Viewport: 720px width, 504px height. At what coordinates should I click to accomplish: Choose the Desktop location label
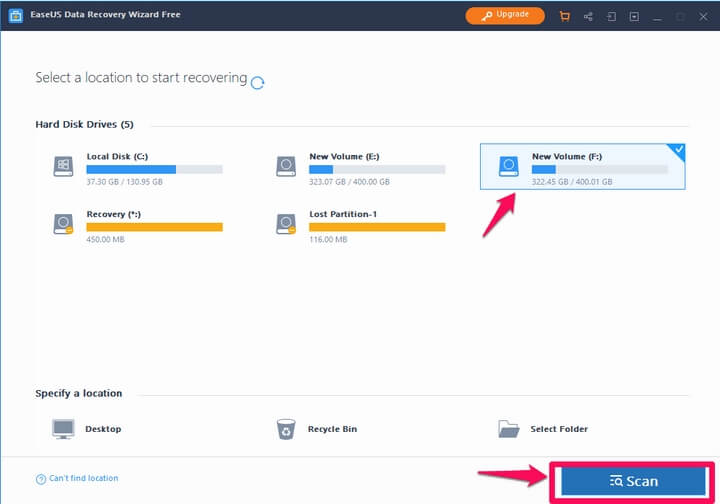click(x=103, y=429)
